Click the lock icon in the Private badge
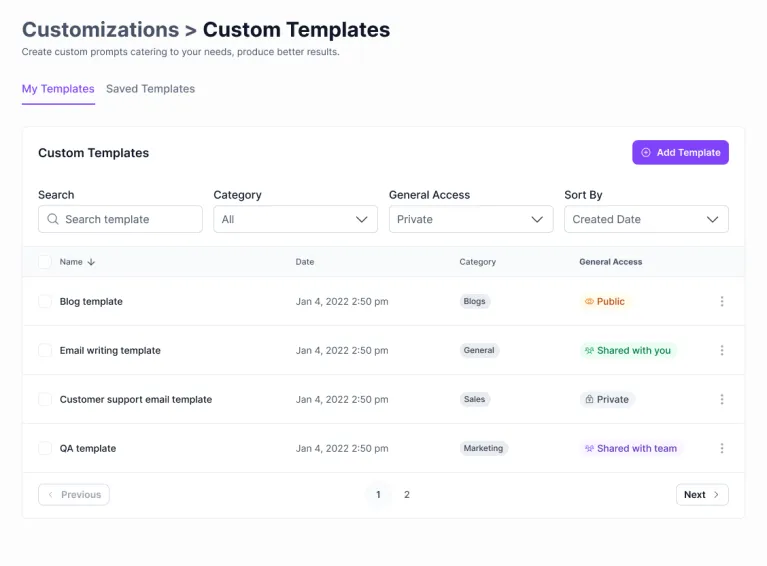The height and width of the screenshot is (566, 767). [x=589, y=399]
